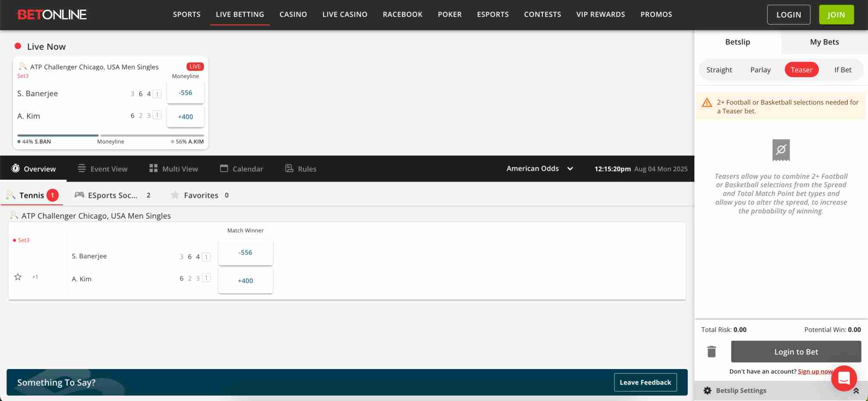The height and width of the screenshot is (401, 868).
Task: Click the Multi View grid icon
Action: [153, 168]
